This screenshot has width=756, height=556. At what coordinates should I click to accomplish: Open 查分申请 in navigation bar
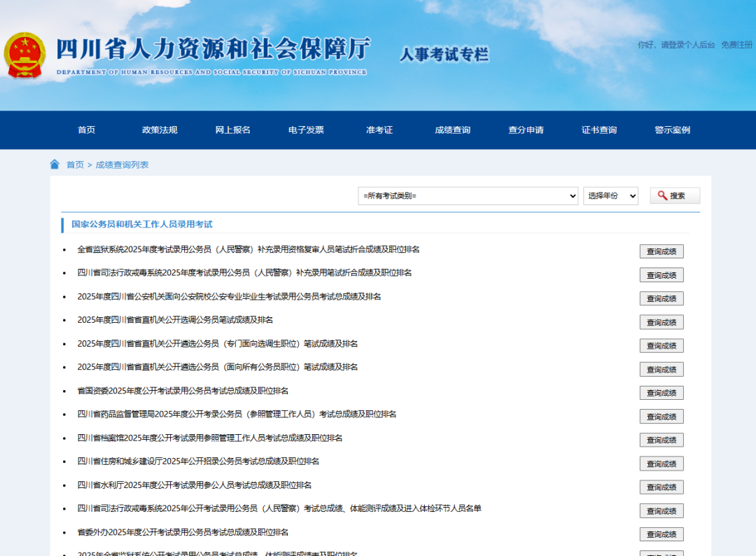pyautogui.click(x=526, y=130)
